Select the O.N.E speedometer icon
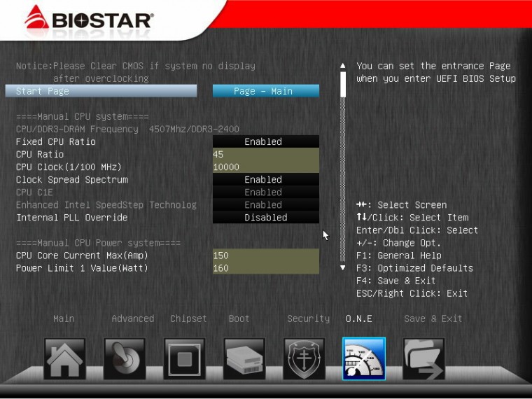This screenshot has width=532, height=399. (x=364, y=358)
